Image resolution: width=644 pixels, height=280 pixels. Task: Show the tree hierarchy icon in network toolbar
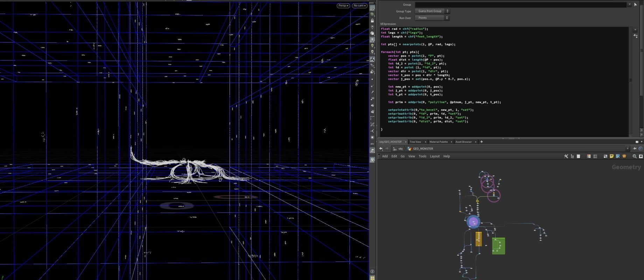(x=572, y=156)
